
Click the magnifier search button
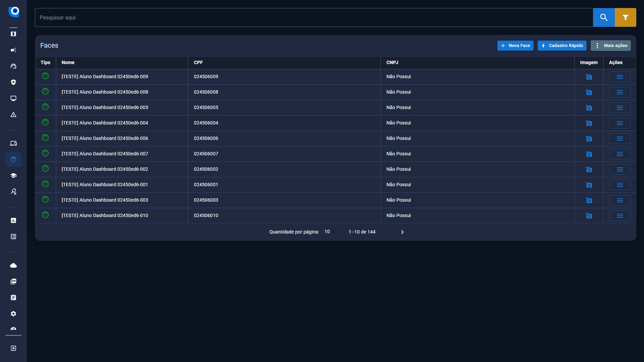[x=604, y=17]
